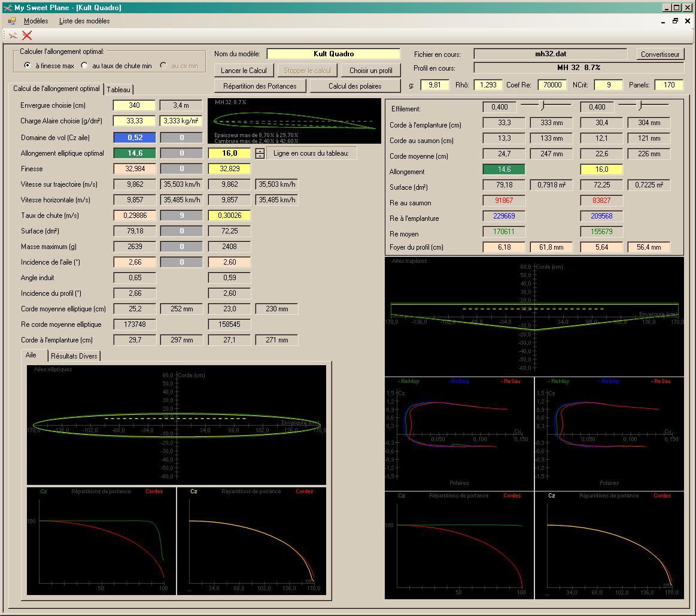
Task: Click the Envergure choisie input field
Action: [x=134, y=105]
